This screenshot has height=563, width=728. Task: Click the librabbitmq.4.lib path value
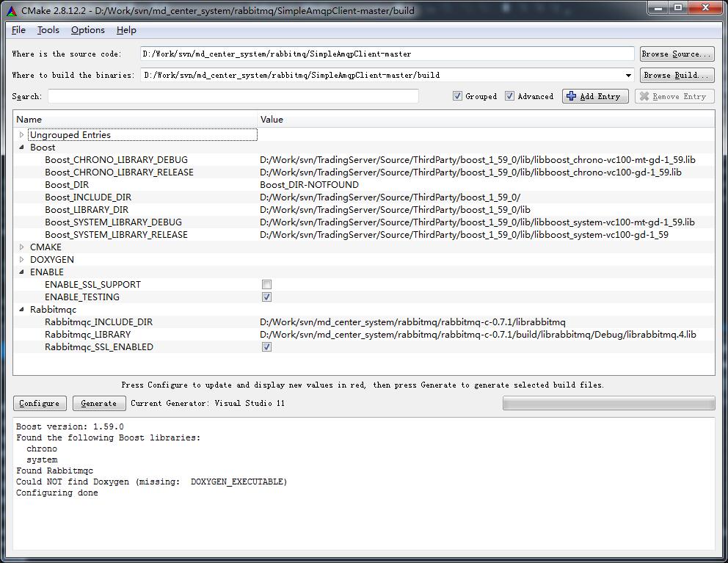coord(478,335)
